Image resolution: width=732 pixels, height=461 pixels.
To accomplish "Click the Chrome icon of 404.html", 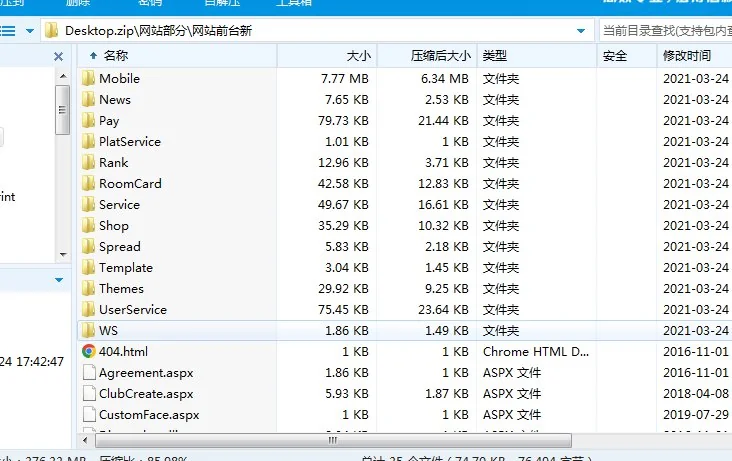I will (89, 351).
